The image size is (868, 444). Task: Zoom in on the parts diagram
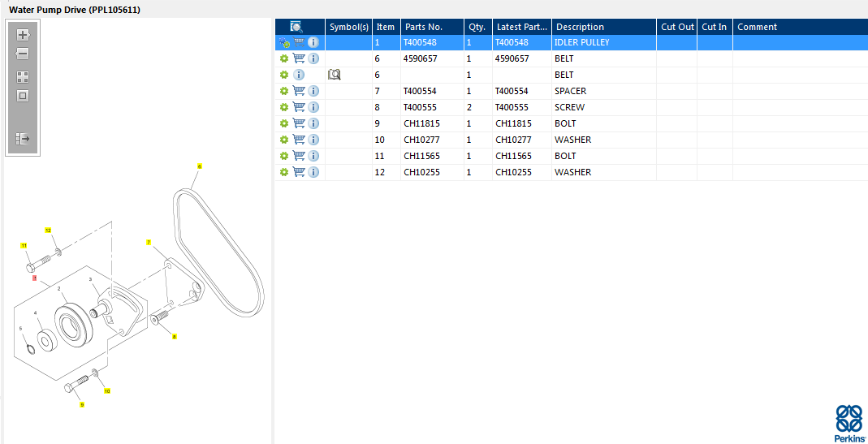[23, 36]
